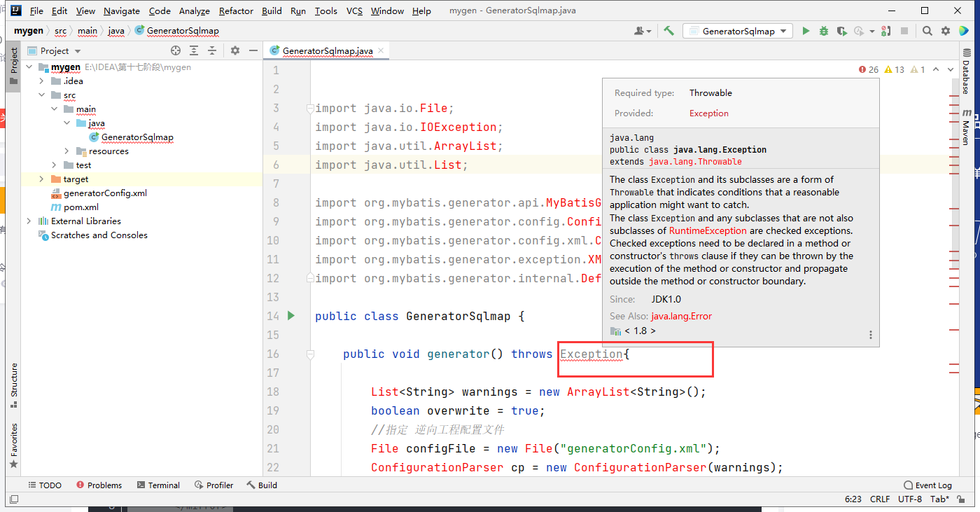Image resolution: width=980 pixels, height=512 pixels.
Task: Open the GeneratorSqlmap run configuration dropdown
Action: pyautogui.click(x=738, y=31)
